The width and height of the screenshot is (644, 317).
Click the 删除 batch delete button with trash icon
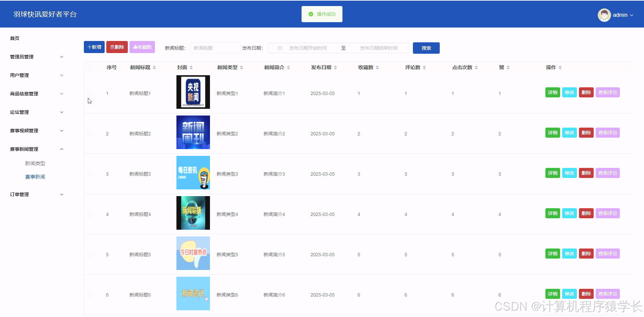pos(117,47)
